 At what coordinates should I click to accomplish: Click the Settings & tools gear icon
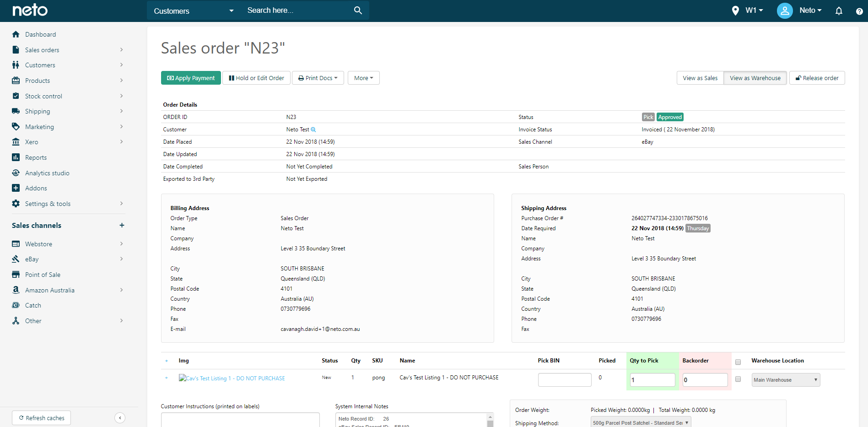click(x=16, y=204)
